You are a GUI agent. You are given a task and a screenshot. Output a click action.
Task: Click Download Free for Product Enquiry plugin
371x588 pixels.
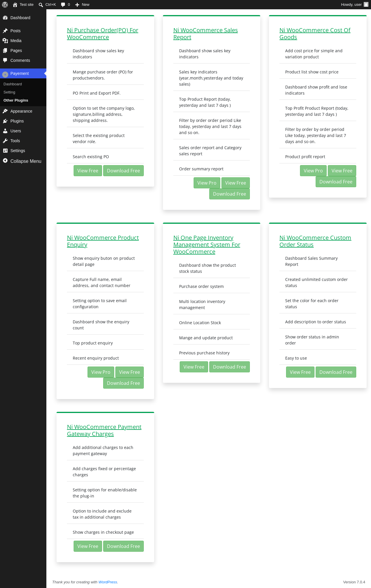point(123,383)
